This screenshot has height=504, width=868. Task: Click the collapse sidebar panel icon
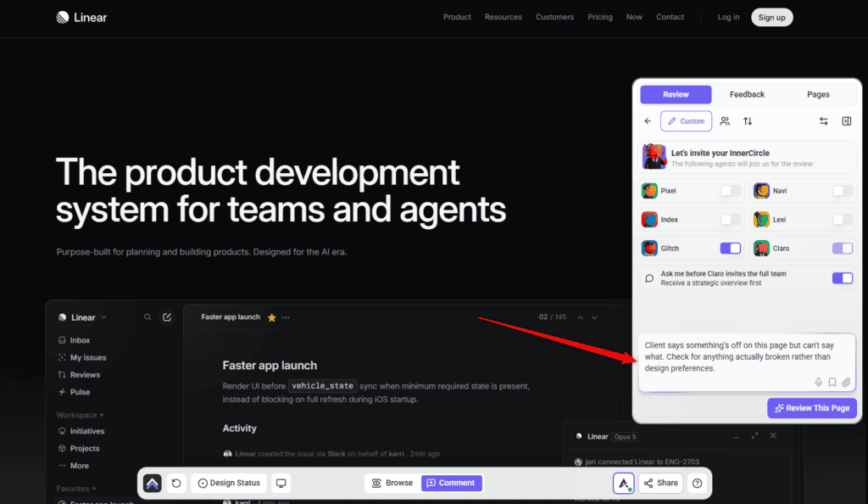(847, 121)
